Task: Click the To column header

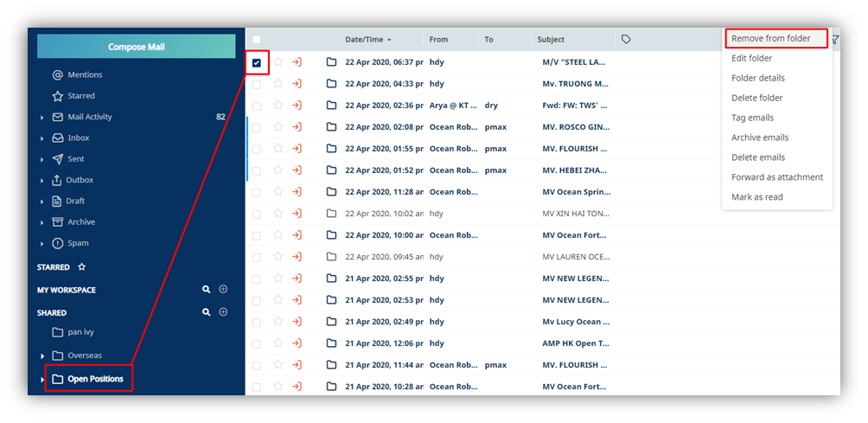Action: (x=488, y=40)
